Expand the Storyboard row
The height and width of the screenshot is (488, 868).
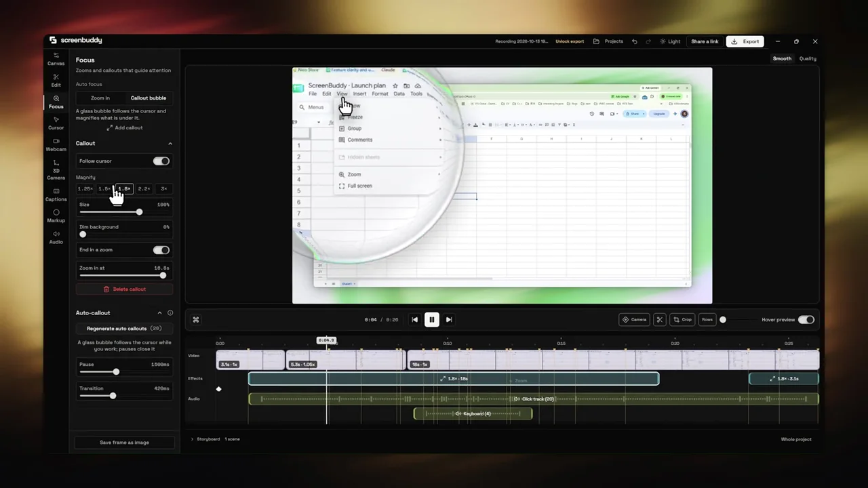click(192, 439)
